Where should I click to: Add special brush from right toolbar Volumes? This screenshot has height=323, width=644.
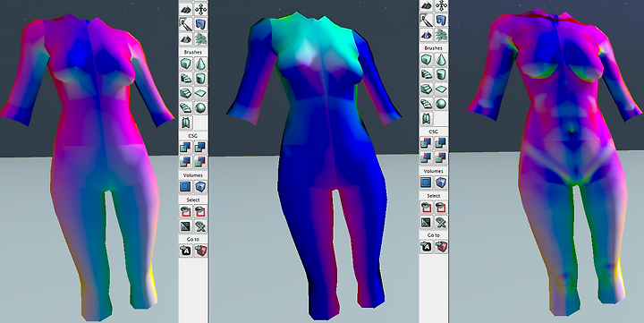point(427,183)
